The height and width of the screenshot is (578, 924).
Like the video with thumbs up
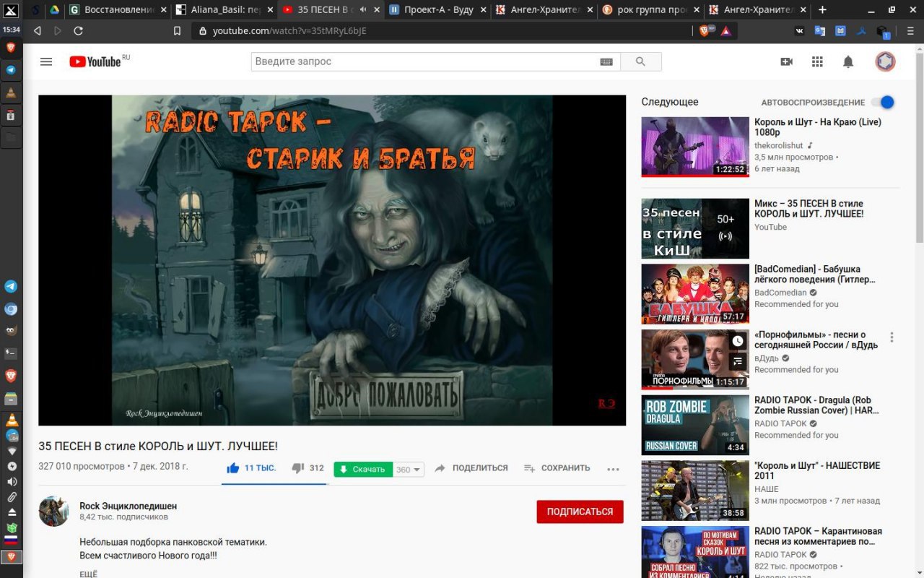coord(232,468)
